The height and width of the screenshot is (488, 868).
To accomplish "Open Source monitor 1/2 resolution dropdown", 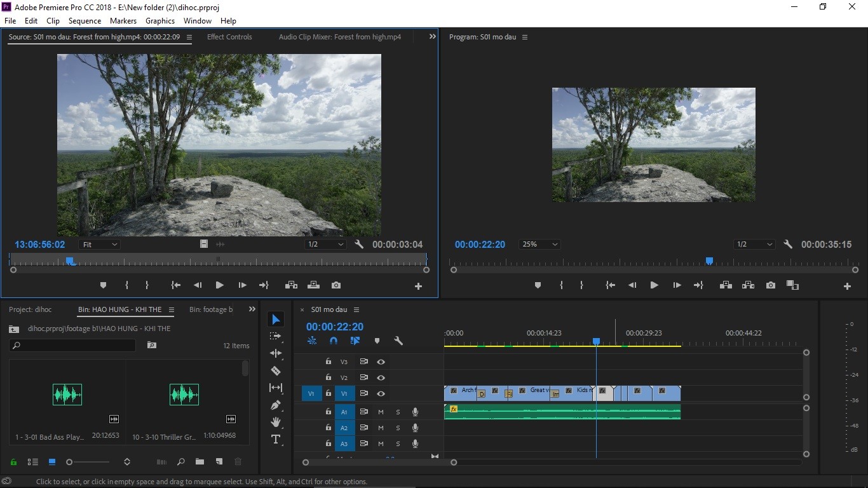I will coord(325,245).
